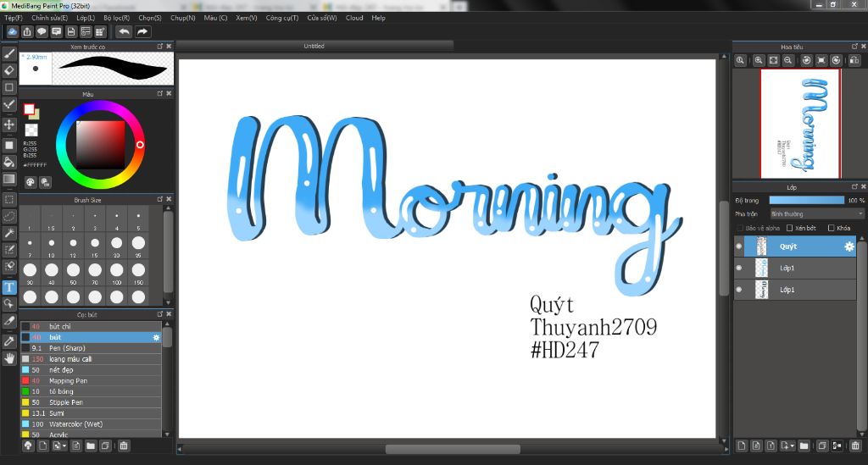Image resolution: width=868 pixels, height=465 pixels.
Task: Click the navigator thumbnail preview
Action: coord(800,124)
